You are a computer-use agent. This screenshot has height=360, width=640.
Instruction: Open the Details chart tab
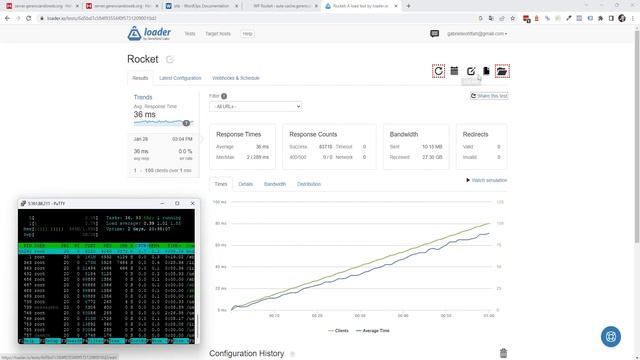[246, 184]
